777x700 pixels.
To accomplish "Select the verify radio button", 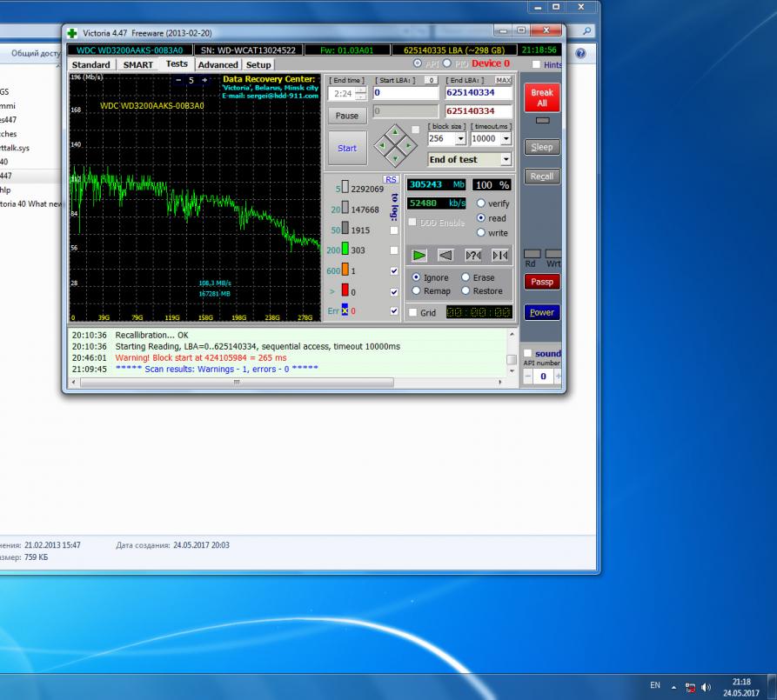I will coord(480,203).
